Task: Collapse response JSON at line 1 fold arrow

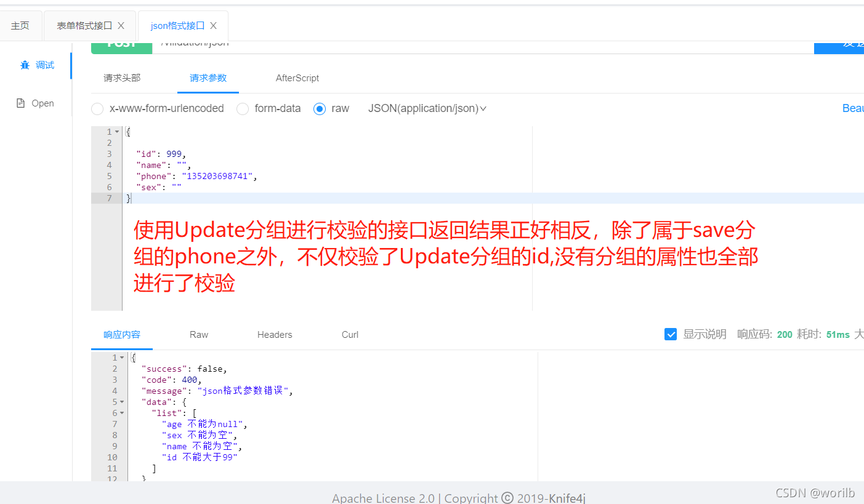Action: pos(122,358)
